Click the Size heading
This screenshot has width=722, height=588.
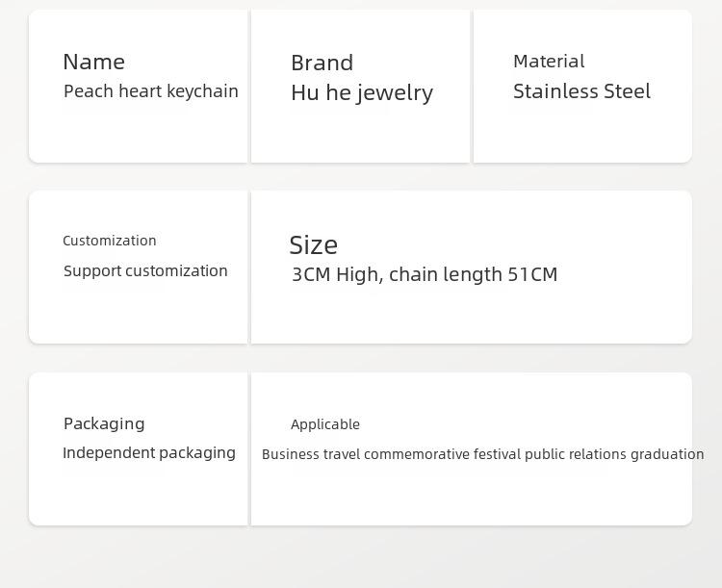pos(314,245)
